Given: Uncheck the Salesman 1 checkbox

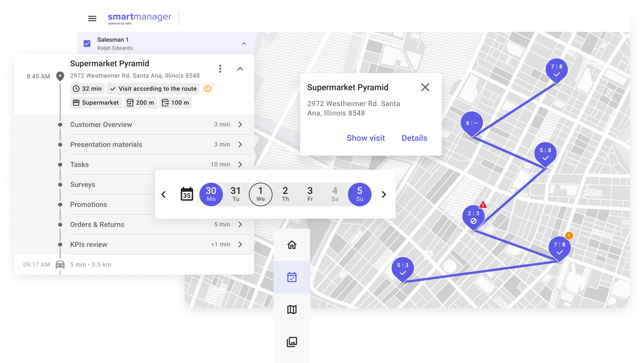Looking at the screenshot, I should [87, 44].
